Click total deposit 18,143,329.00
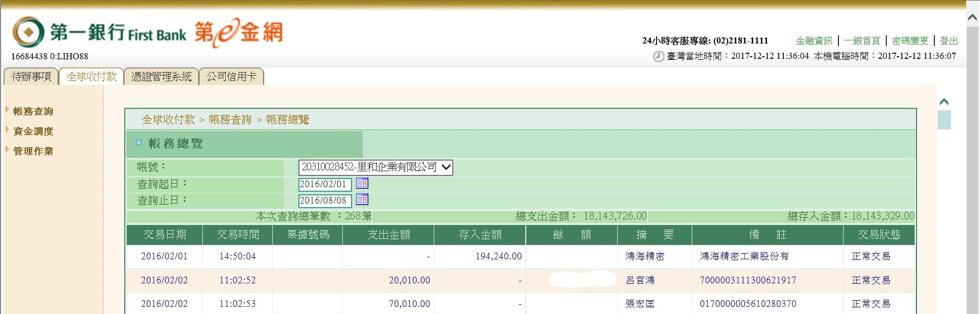 click(883, 216)
